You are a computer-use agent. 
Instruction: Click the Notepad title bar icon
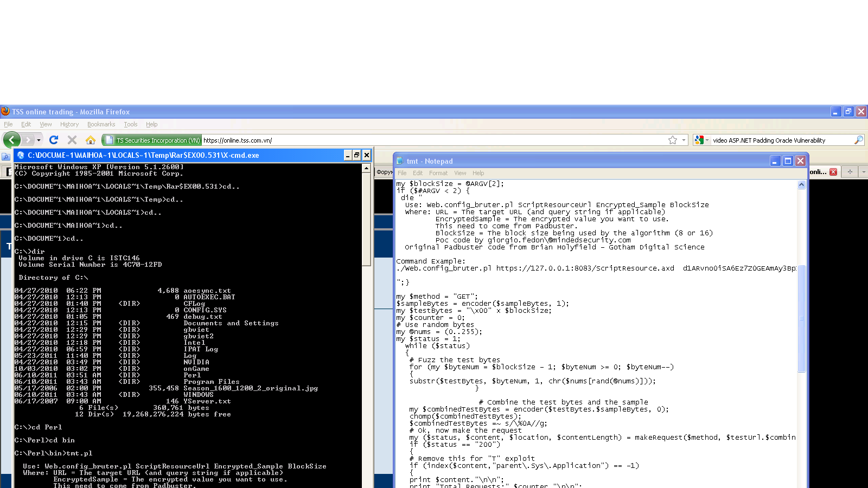(x=400, y=161)
